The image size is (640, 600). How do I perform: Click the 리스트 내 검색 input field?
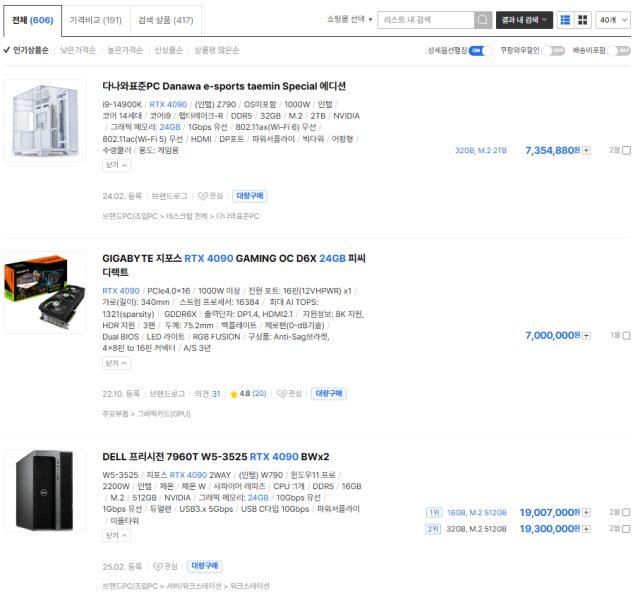point(426,20)
